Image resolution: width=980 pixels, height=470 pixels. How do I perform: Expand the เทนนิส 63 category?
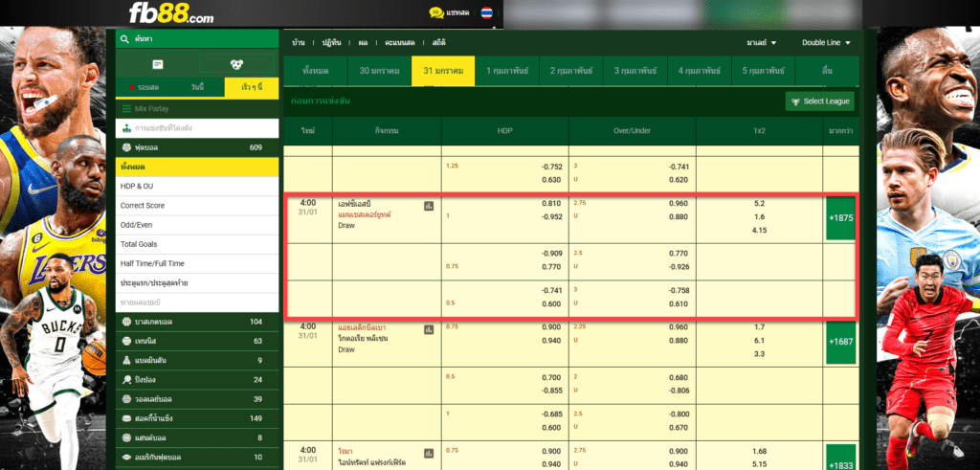(x=197, y=341)
